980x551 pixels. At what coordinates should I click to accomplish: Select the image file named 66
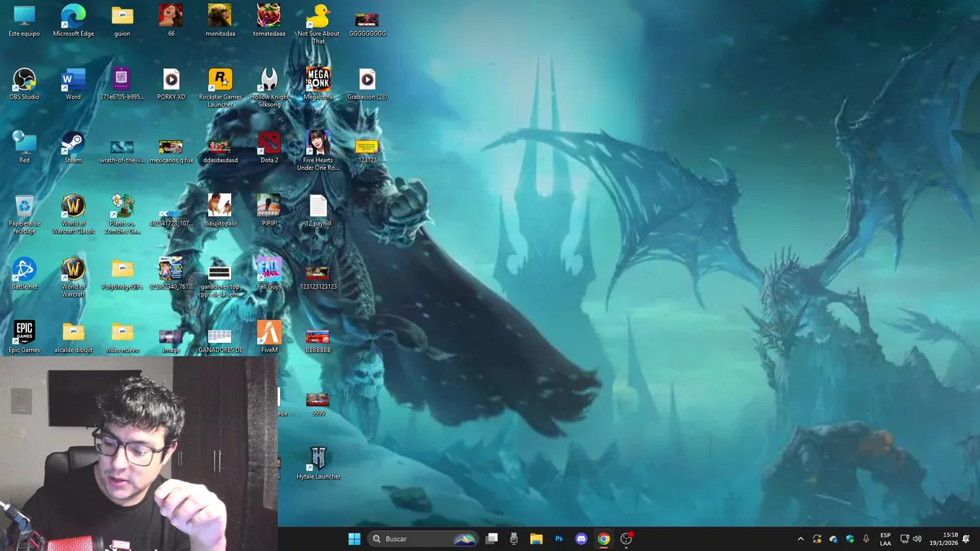tap(171, 21)
